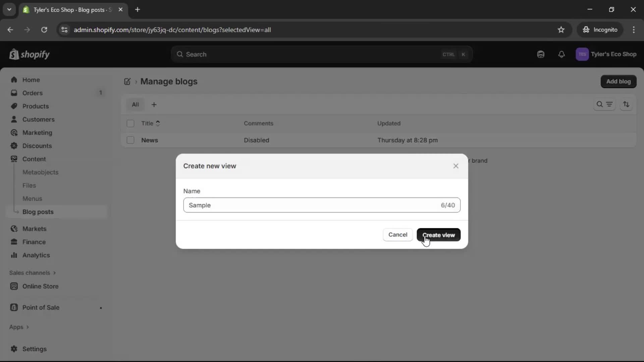Open the browser tab search dropdown
The width and height of the screenshot is (644, 362).
(9, 10)
